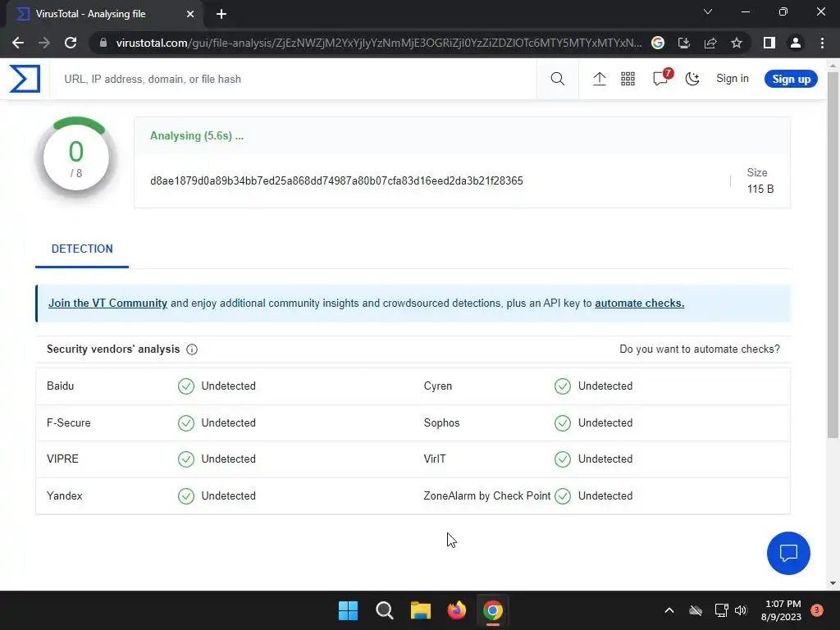Click the Undetected result for VirIT
The image size is (840, 630).
[605, 459]
